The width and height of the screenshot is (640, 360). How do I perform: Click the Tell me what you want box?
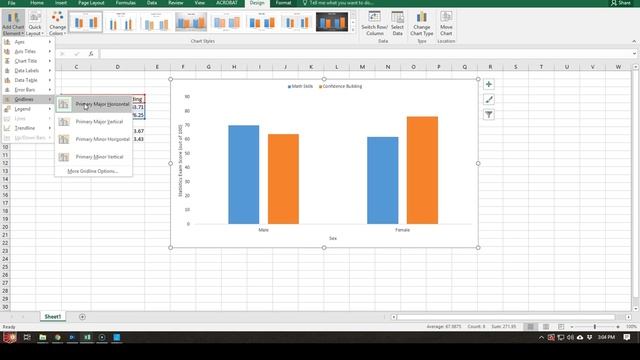pyautogui.click(x=338, y=3)
